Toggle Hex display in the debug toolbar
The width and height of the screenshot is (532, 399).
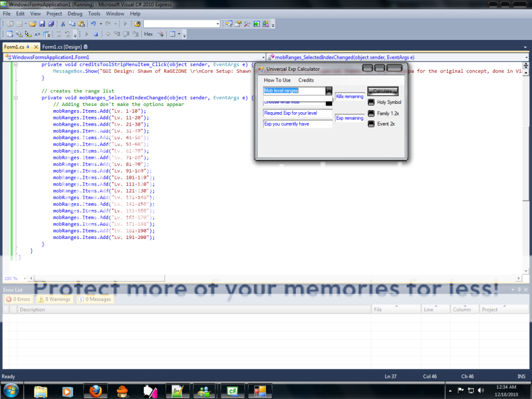(149, 34)
